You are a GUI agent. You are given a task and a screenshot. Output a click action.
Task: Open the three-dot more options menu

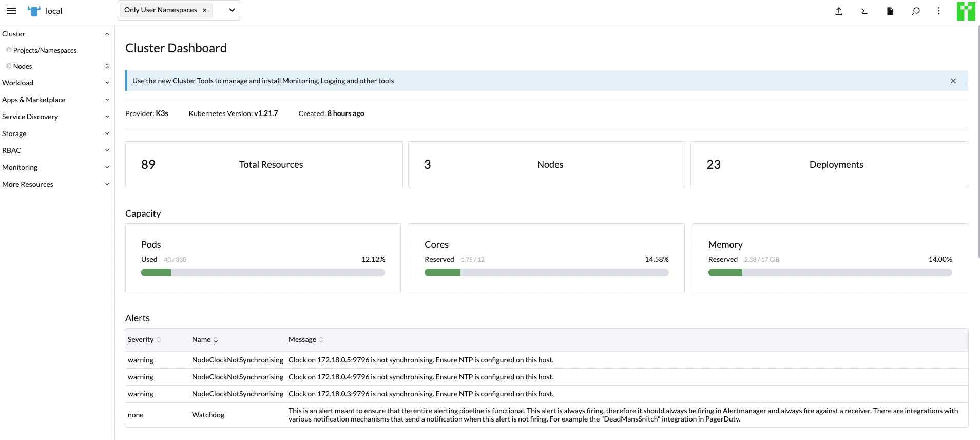pos(939,11)
